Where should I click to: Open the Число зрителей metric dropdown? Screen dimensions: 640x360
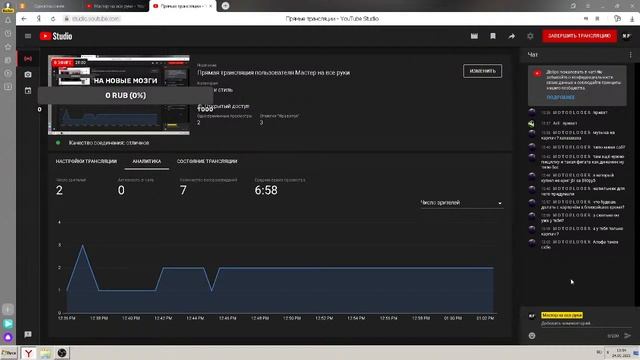461,203
